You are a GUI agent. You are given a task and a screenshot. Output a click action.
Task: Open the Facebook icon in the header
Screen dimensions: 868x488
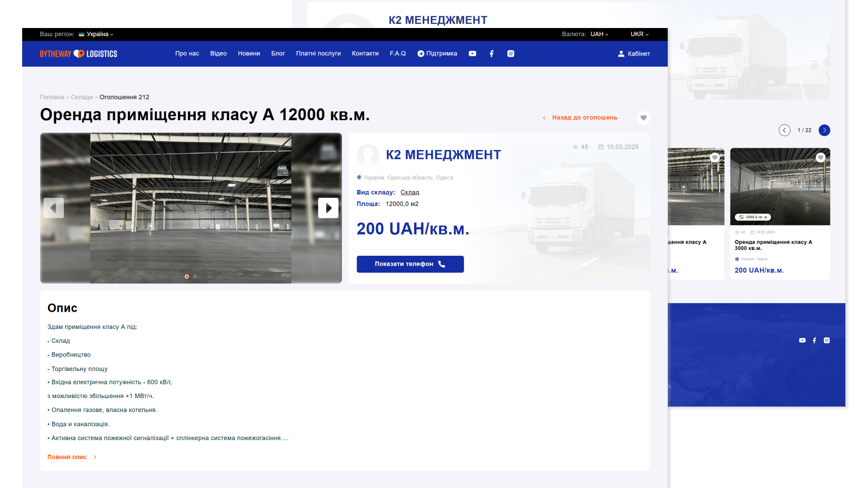(491, 54)
